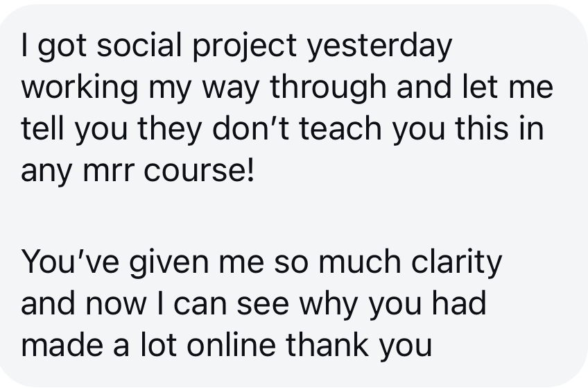Click the word 'yesterday' in first line
Screen dimensions: 588x388
coord(380,47)
